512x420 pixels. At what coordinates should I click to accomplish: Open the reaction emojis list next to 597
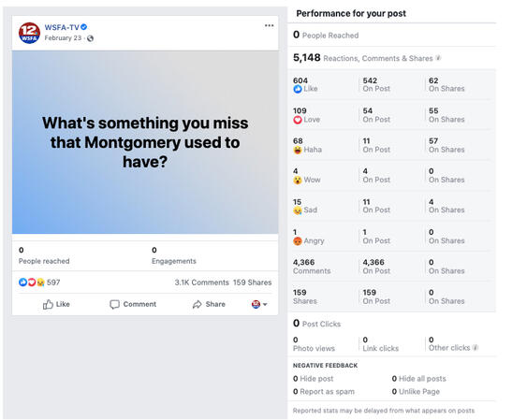31,282
